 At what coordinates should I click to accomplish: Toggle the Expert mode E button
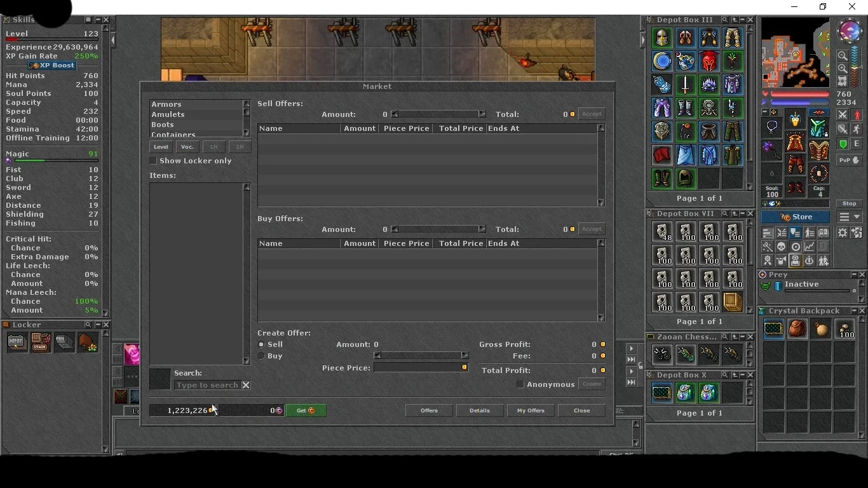point(857,144)
